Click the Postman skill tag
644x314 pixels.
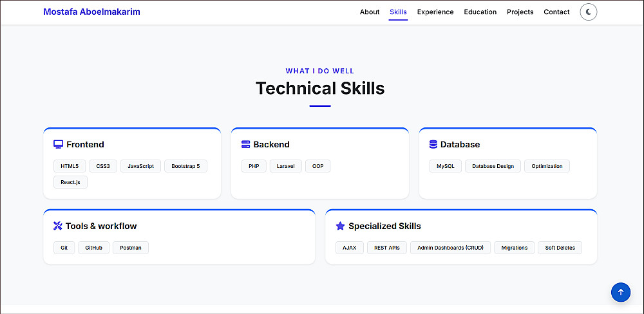(x=131, y=248)
